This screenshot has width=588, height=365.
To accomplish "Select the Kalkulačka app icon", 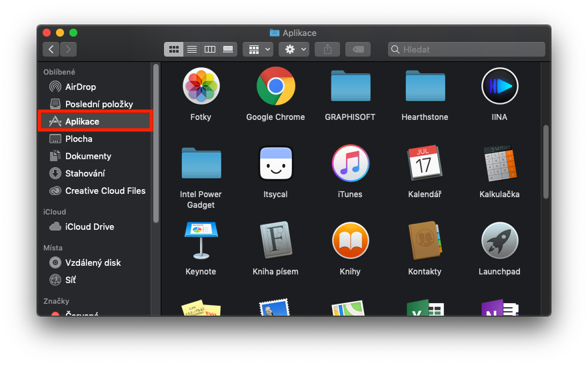I will [499, 163].
